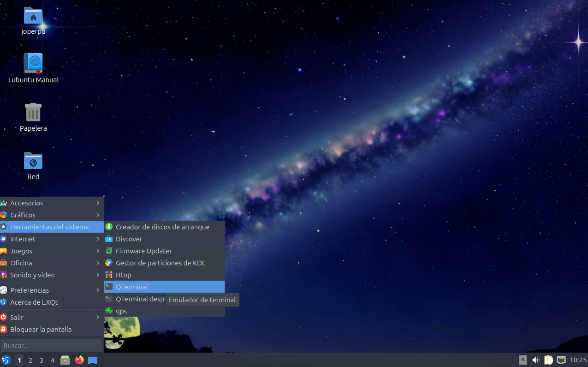Viewport: 588px width, 367px height.
Task: Click the Htop icon in submenu
Action: pos(109,275)
